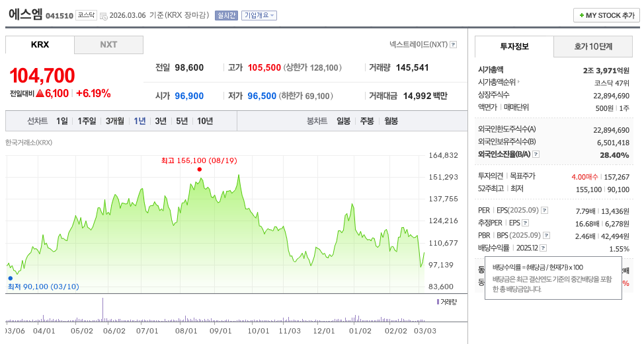The width and height of the screenshot is (644, 344).
Task: Open the 기업개요 dropdown
Action: click(259, 16)
